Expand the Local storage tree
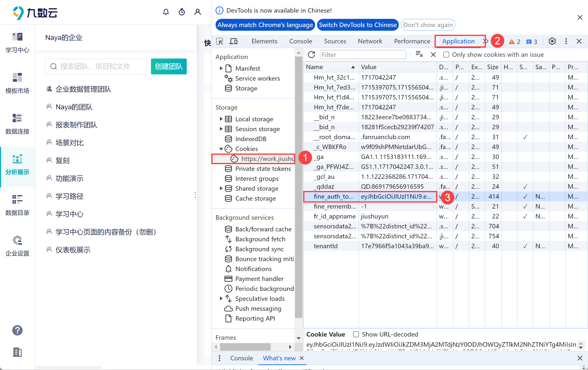 pyautogui.click(x=221, y=119)
